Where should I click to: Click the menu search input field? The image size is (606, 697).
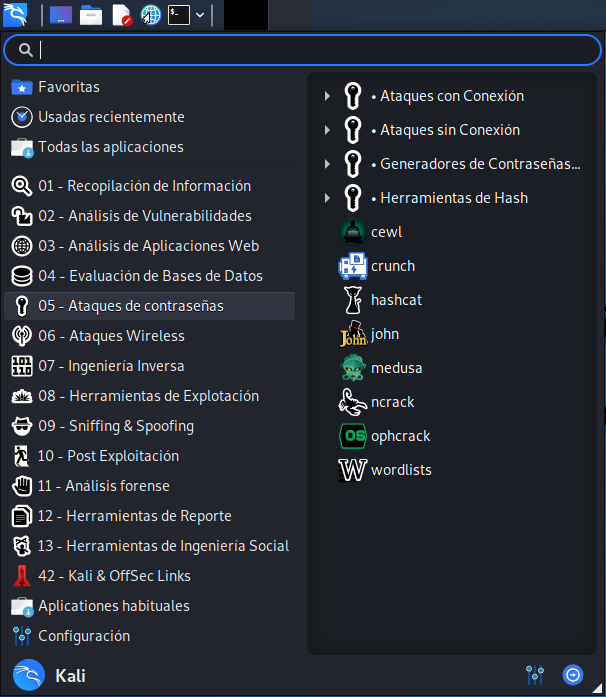[x=302, y=50]
